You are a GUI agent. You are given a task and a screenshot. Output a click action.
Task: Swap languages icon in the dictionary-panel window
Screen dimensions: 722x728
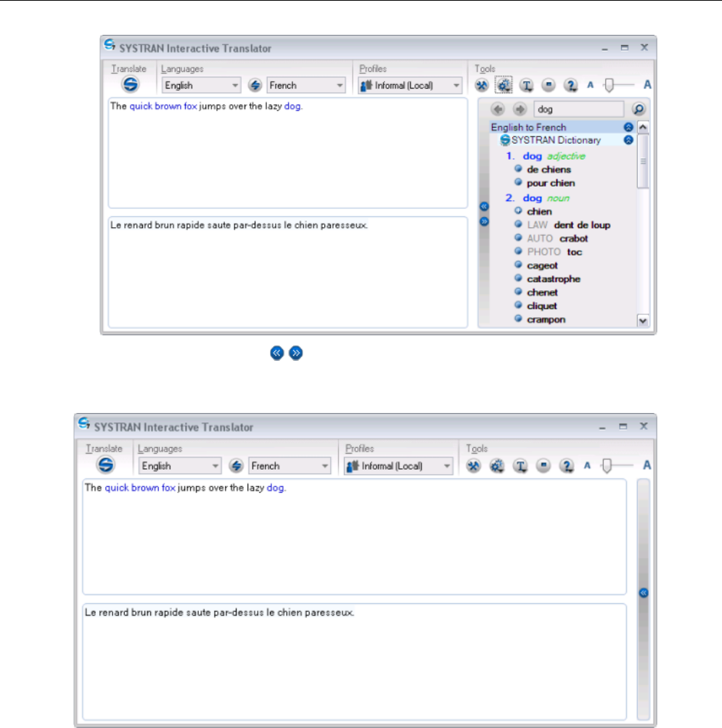(255, 86)
